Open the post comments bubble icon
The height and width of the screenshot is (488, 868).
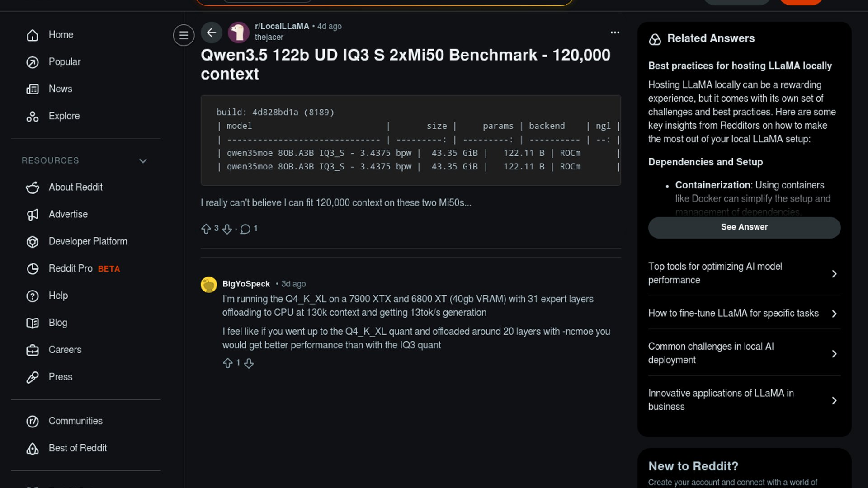245,229
